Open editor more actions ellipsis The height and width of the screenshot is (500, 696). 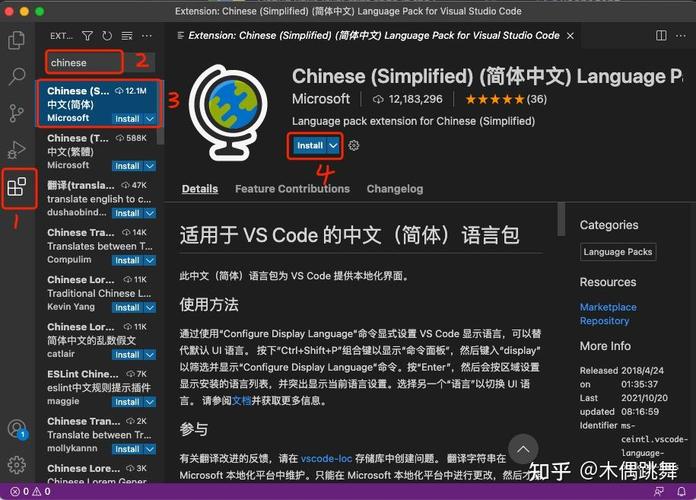click(680, 36)
